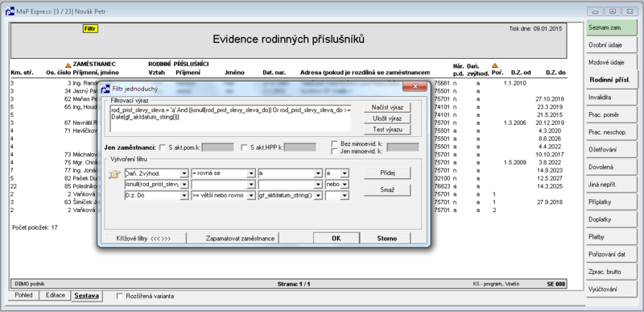The image size is (644, 312).
Task: Open the '= rovná se' operator dropdown
Action: click(x=250, y=174)
